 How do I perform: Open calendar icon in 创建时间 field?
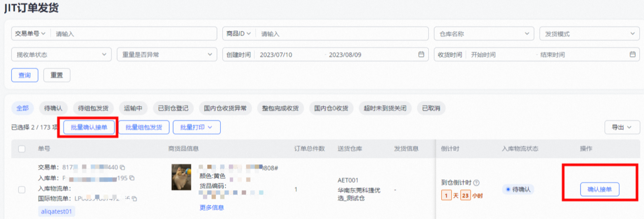pos(421,54)
